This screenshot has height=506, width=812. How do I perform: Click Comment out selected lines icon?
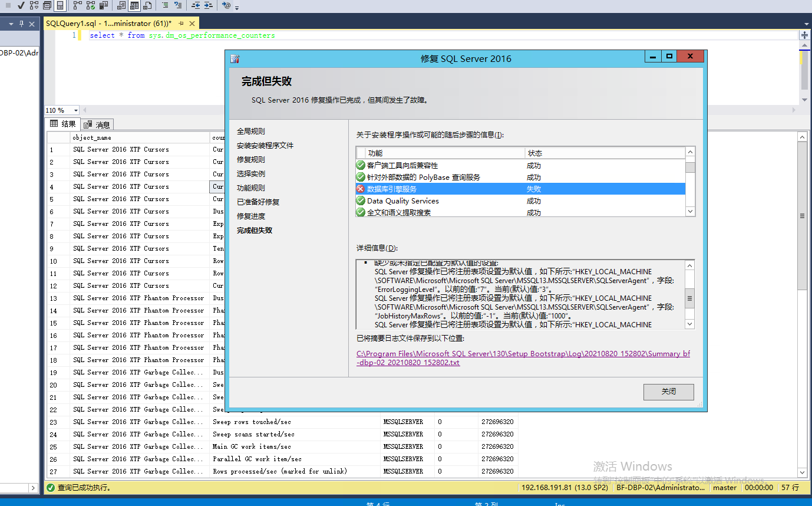click(165, 5)
